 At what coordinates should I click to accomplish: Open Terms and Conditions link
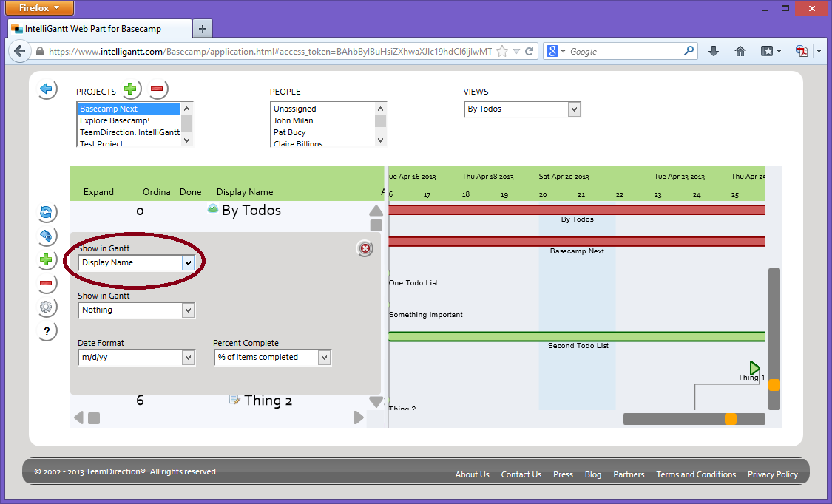[696, 474]
